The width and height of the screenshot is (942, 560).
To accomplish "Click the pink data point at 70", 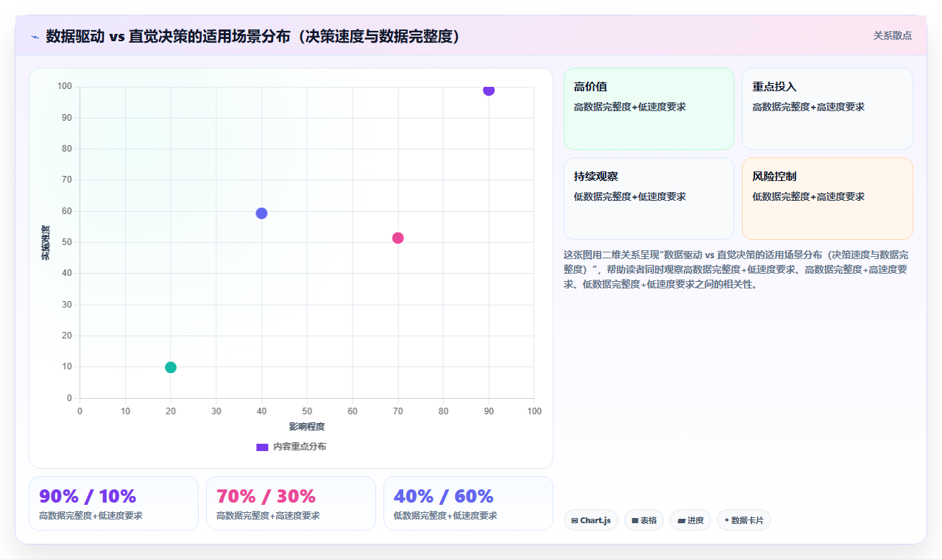I will coord(398,238).
